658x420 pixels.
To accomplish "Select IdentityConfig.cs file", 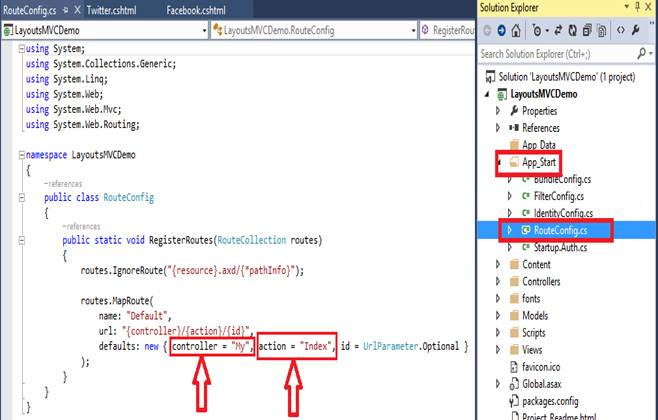I will click(563, 213).
